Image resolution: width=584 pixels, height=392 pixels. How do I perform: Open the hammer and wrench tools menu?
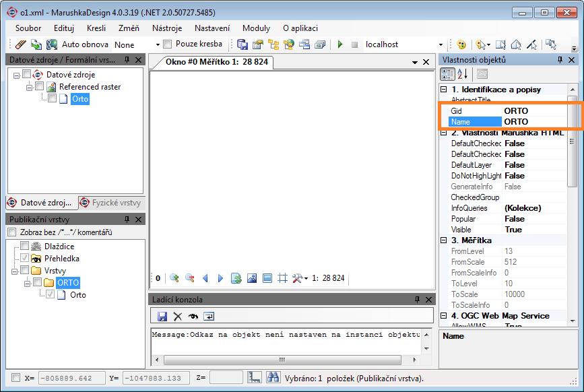coord(300,278)
